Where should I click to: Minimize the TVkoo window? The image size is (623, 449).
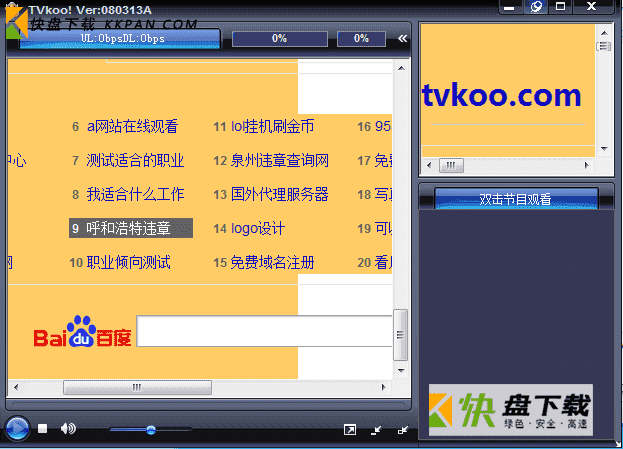(509, 7)
